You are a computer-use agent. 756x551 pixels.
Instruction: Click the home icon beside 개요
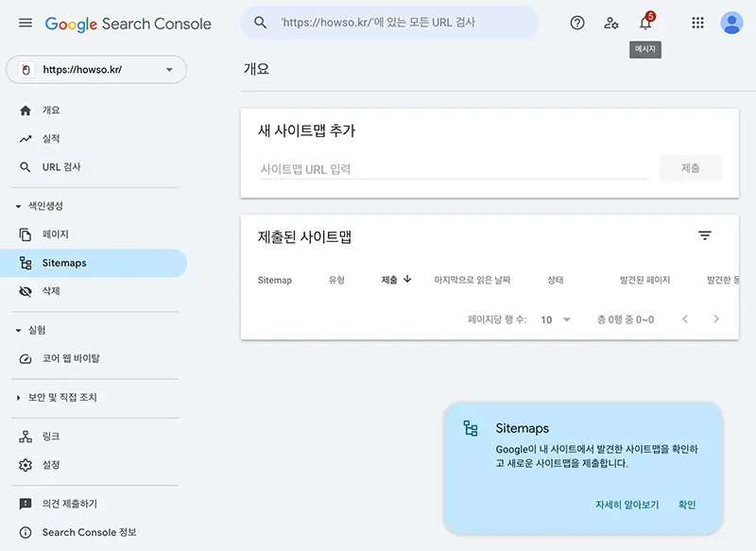26,111
